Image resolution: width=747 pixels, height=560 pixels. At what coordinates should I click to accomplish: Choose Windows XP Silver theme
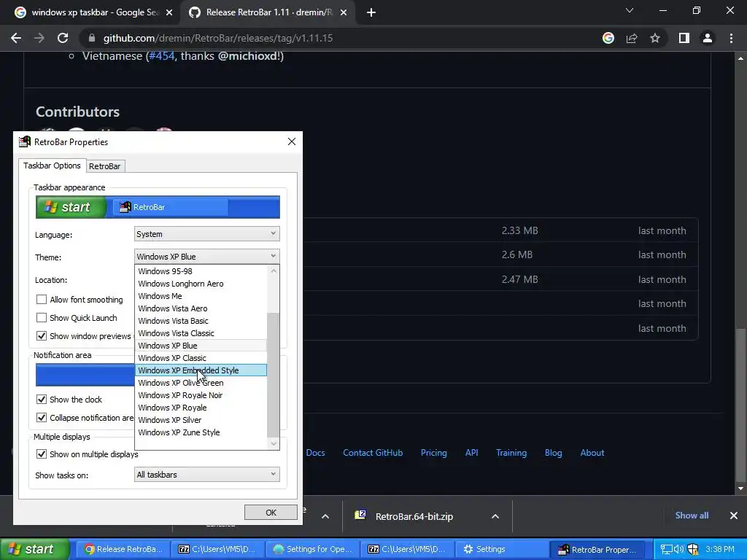click(201, 419)
